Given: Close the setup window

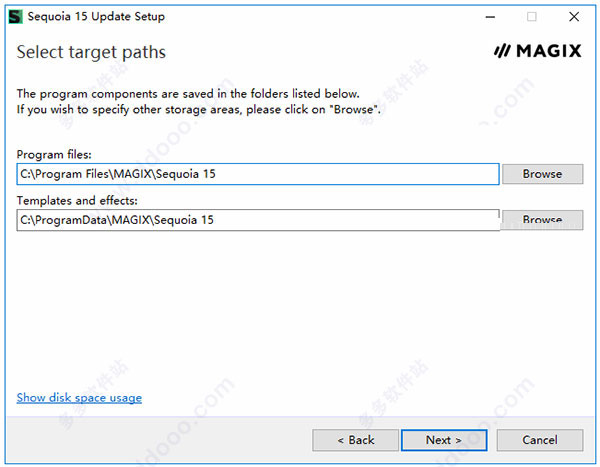Looking at the screenshot, I should (574, 17).
